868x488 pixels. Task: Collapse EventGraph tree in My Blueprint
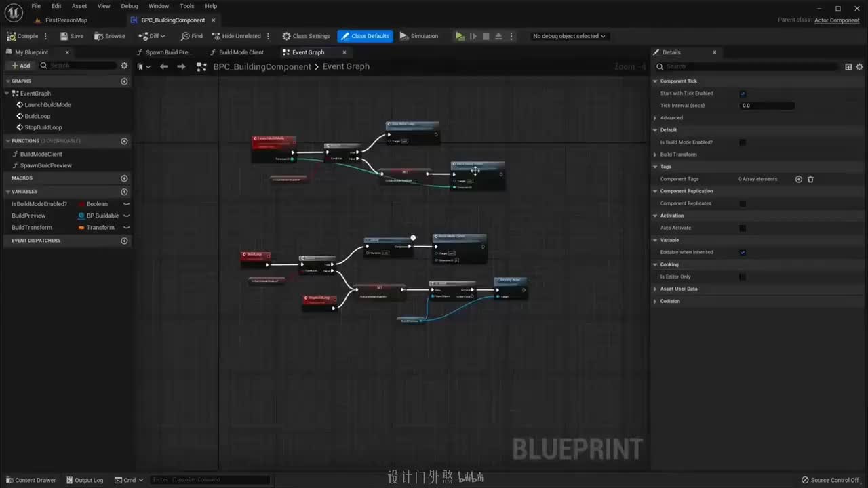point(7,94)
